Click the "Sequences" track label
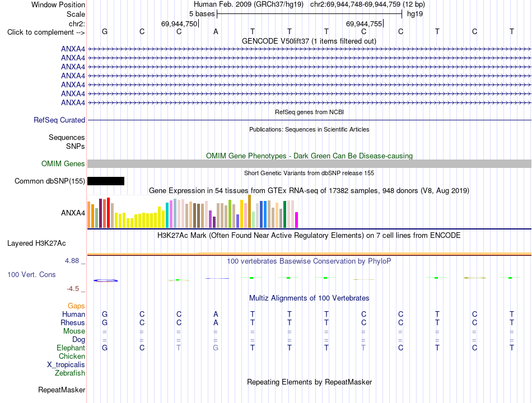532x403 pixels. (x=67, y=137)
